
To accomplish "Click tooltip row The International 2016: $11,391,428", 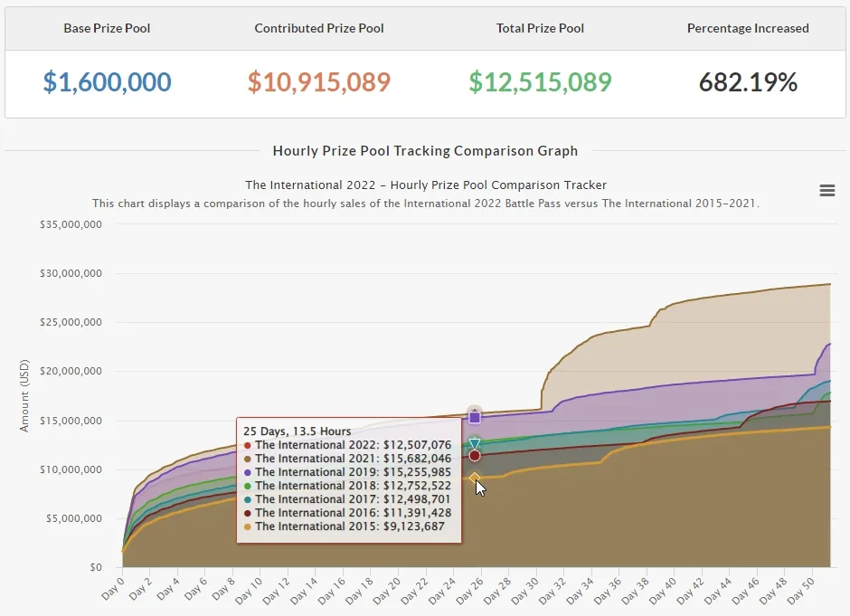I will [347, 513].
